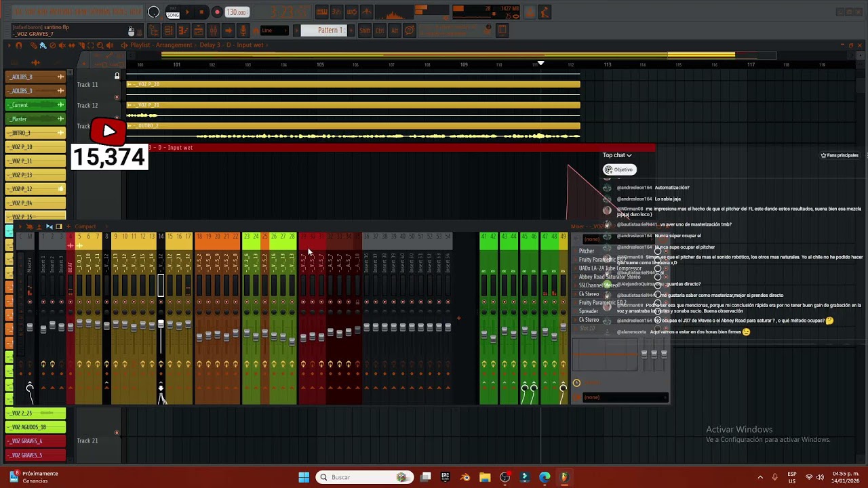Select the mute tool in playlist toolbar
The width and height of the screenshot is (868, 488).
[x=62, y=45]
